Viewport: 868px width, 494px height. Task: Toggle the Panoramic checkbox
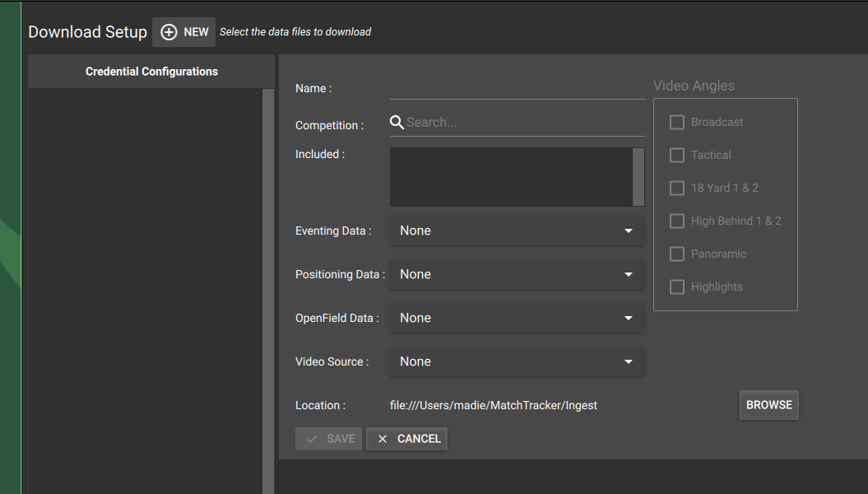(x=677, y=254)
